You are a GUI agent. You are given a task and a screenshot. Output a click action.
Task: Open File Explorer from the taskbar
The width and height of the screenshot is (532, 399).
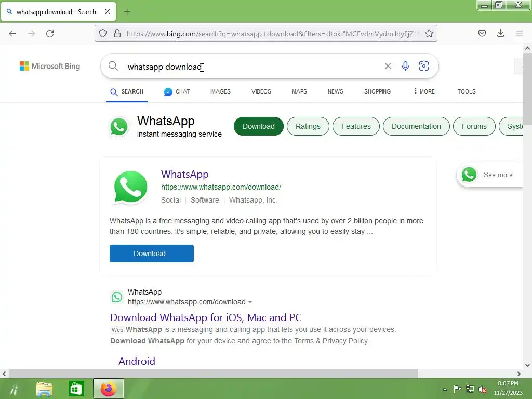click(44, 389)
